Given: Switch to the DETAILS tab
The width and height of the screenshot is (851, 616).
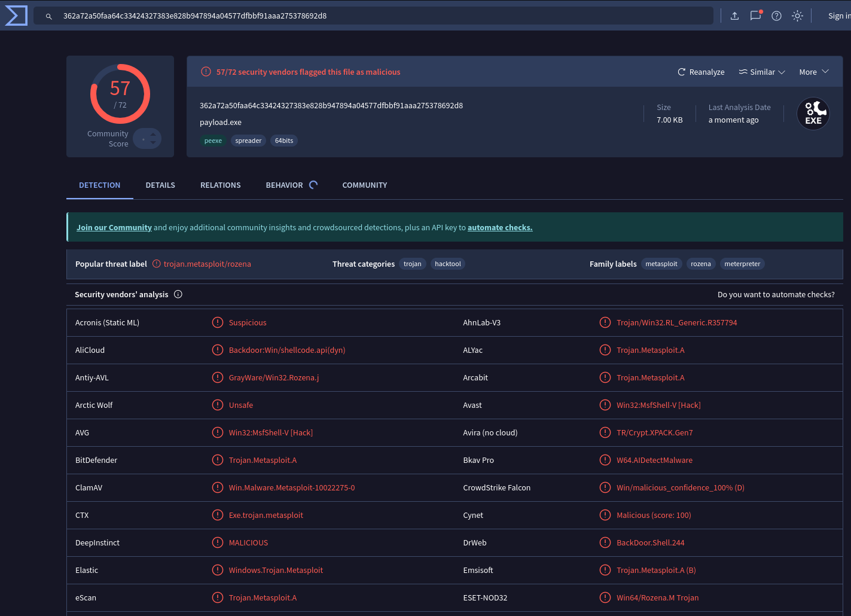Looking at the screenshot, I should click(160, 185).
